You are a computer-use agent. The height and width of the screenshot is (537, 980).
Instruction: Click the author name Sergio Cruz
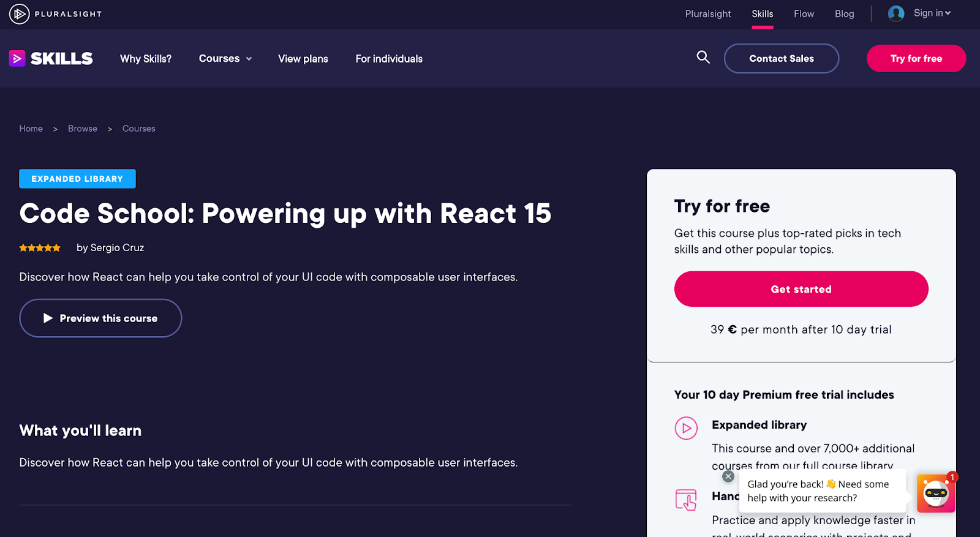click(117, 248)
